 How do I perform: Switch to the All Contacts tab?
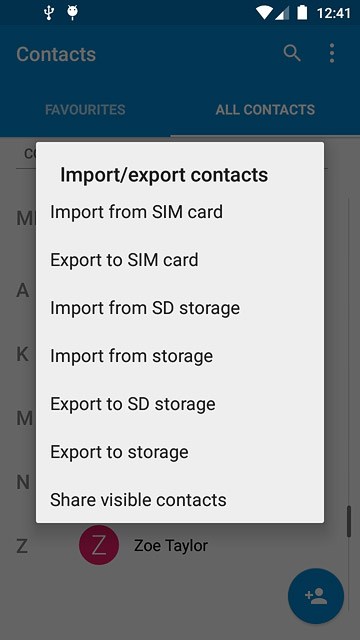tap(265, 109)
